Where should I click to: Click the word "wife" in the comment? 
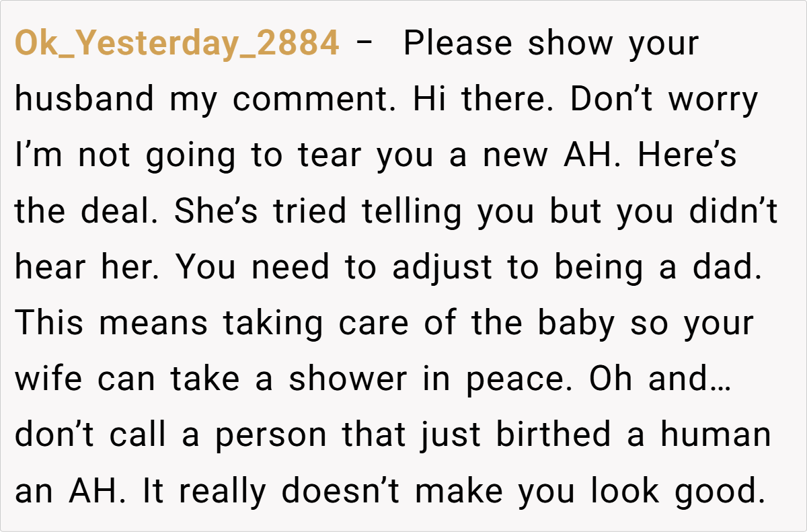coord(48,379)
